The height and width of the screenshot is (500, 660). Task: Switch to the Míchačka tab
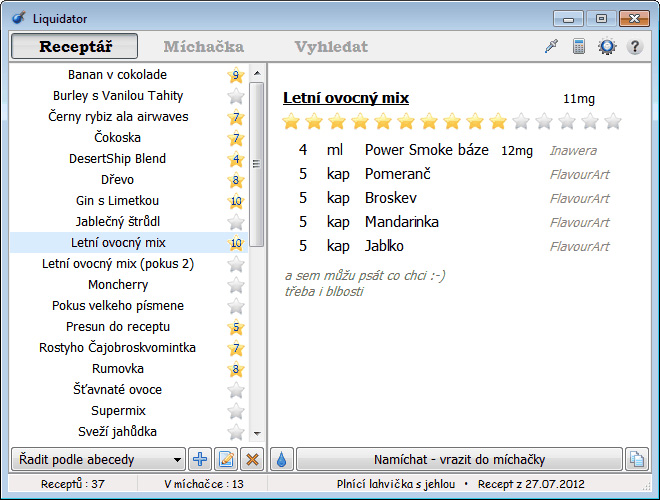click(204, 46)
